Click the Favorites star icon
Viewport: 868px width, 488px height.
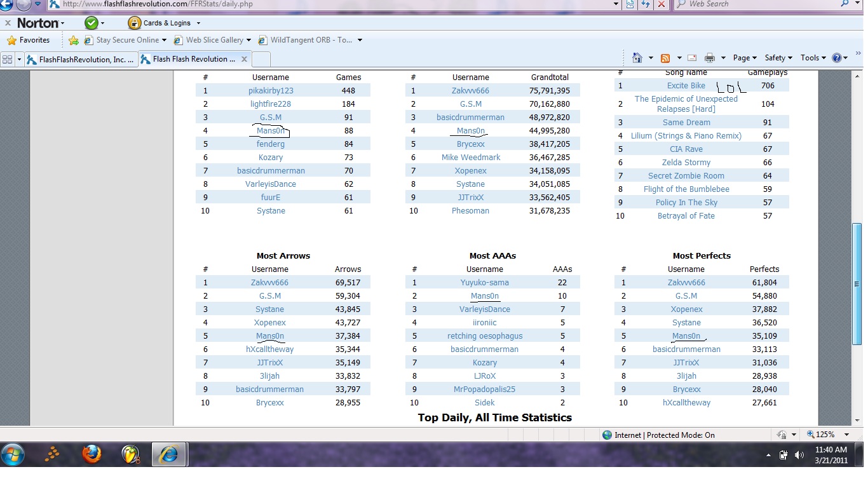click(x=11, y=40)
